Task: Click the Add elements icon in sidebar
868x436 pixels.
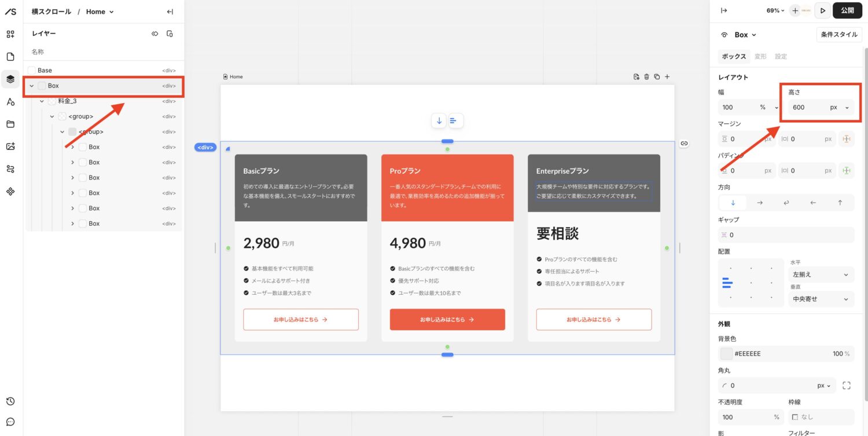Action: pyautogui.click(x=10, y=34)
